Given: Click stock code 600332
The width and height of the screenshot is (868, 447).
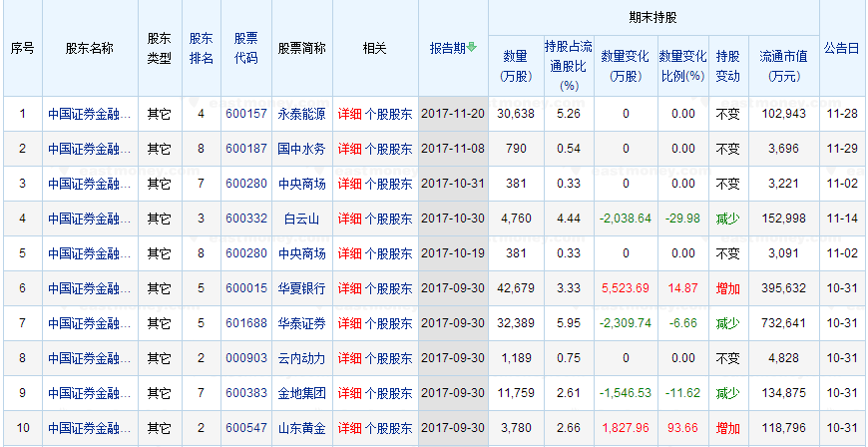Looking at the screenshot, I should point(245,219).
